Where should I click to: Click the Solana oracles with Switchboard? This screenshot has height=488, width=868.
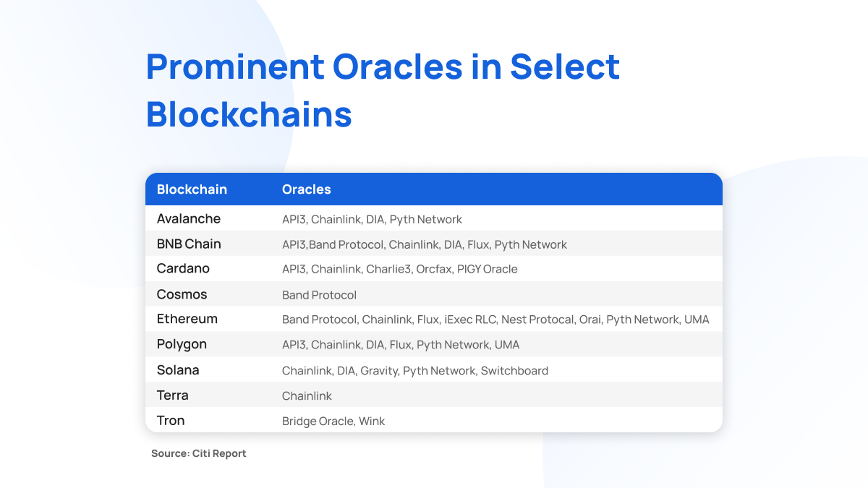point(414,371)
